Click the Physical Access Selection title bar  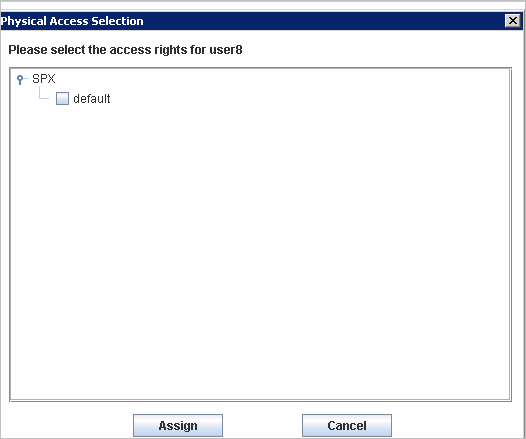point(252,21)
